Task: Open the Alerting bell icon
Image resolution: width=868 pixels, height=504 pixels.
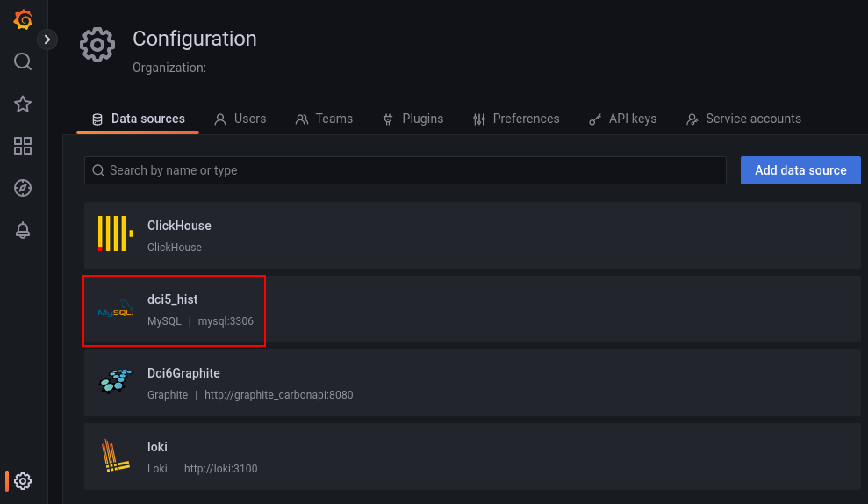Action: point(23,230)
